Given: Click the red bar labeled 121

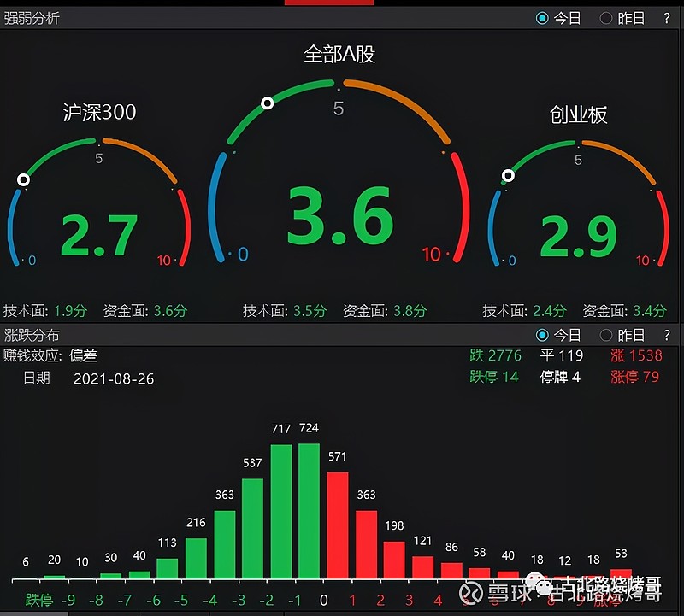Looking at the screenshot, I should point(422,567).
